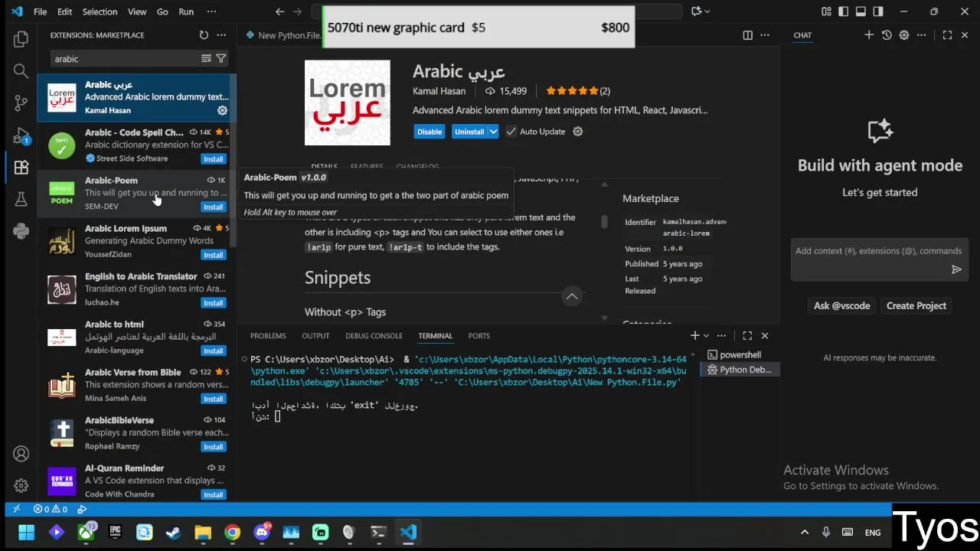Viewport: 980px width, 551px height.
Task: Click the Create Project suggestion
Action: coord(916,305)
